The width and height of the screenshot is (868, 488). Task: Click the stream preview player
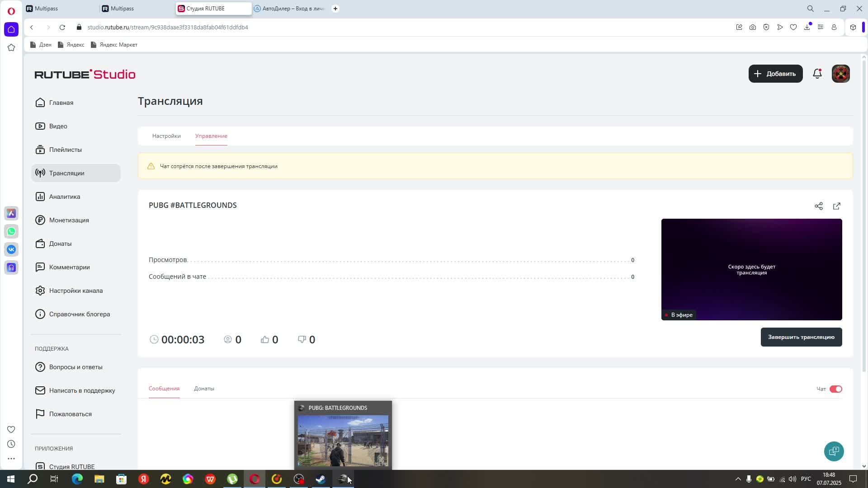point(751,269)
